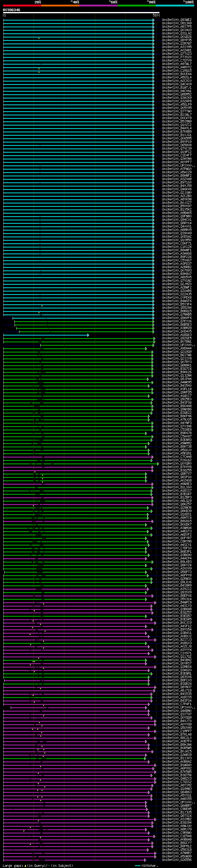
Task: Select the UniRef100_P73020 label
Action: pyautogui.click(x=177, y=57)
